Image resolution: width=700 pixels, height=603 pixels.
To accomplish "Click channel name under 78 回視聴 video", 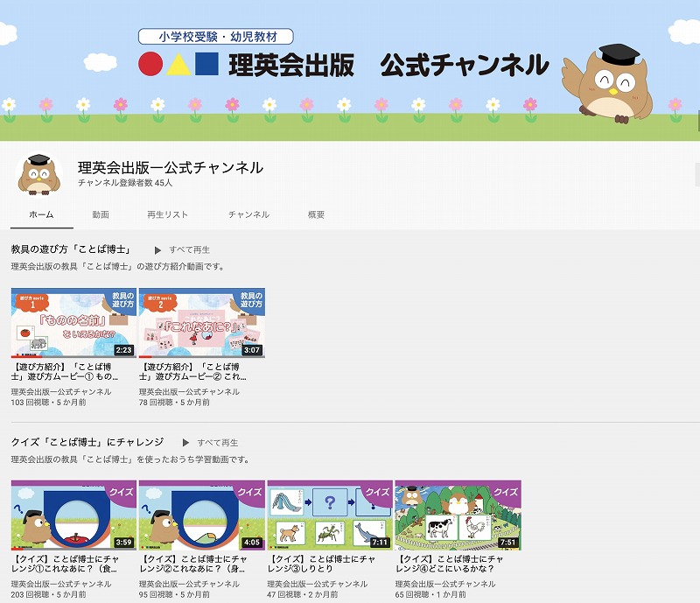I will point(189,392).
